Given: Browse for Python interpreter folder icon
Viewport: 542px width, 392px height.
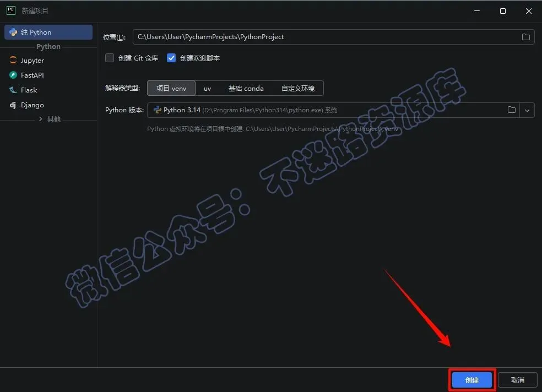Looking at the screenshot, I should click(x=512, y=110).
